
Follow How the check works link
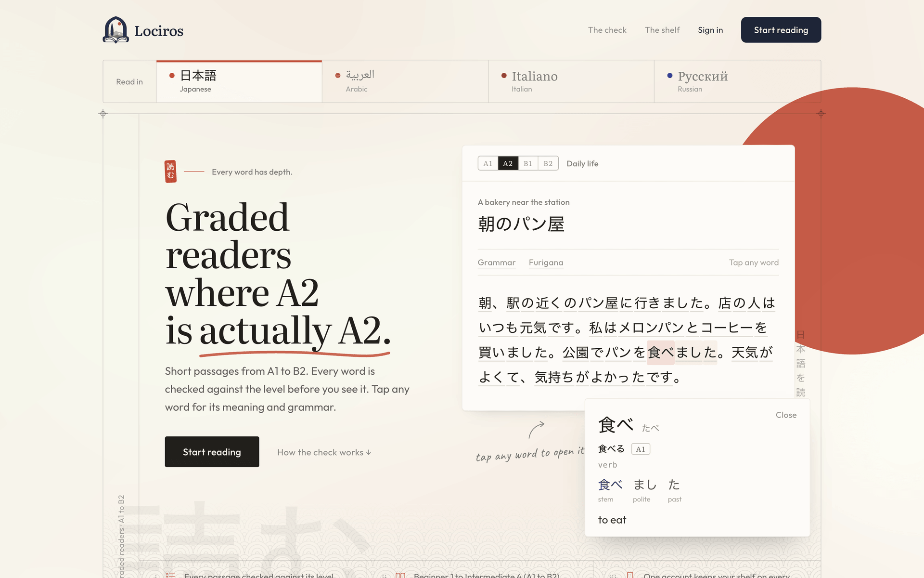coord(324,452)
